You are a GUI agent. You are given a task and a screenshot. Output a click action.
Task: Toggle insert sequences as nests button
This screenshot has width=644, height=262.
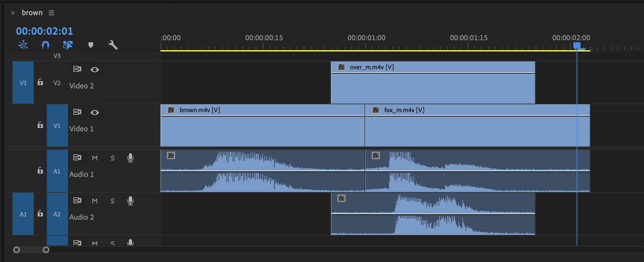point(23,45)
